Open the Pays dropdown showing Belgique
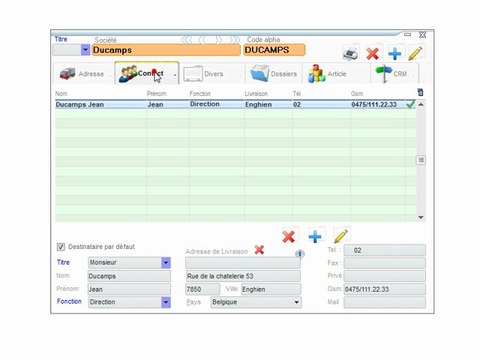 (x=296, y=302)
